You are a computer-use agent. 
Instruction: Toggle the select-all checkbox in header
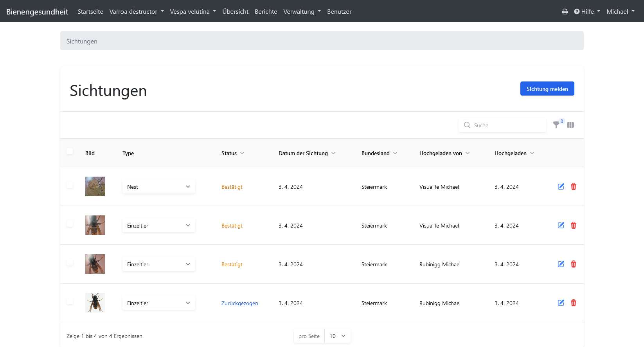pos(70,152)
